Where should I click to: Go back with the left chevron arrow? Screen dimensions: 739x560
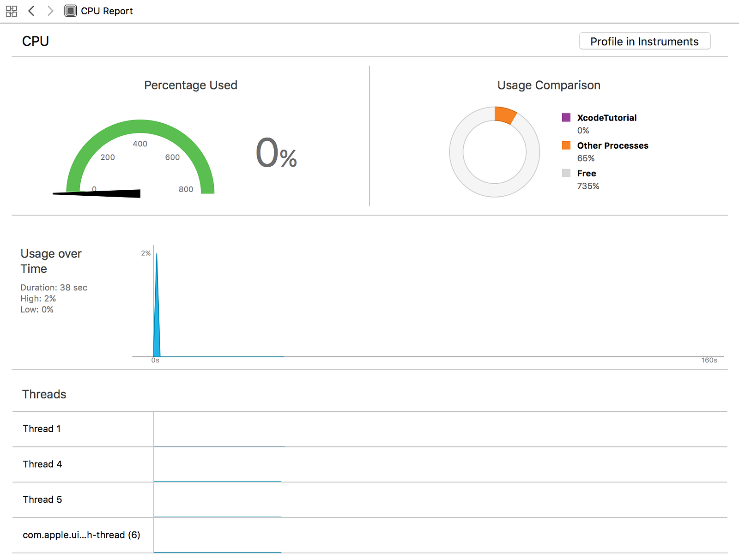click(x=31, y=11)
